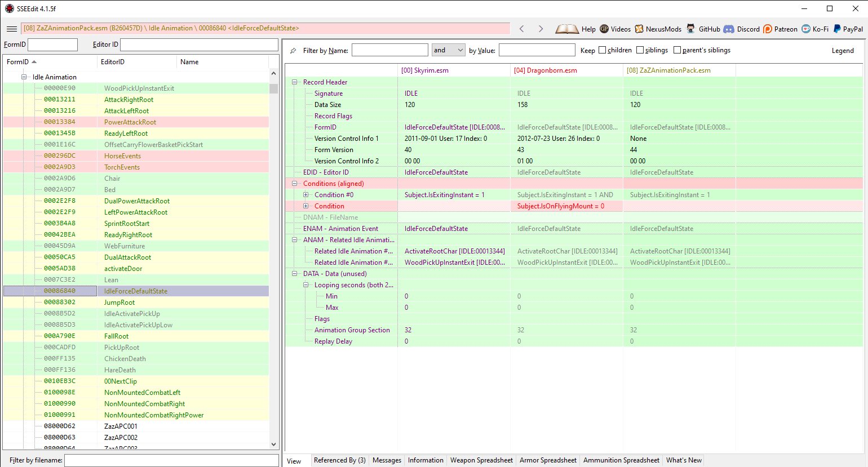
Task: Open the hamburger main menu
Action: 11,29
